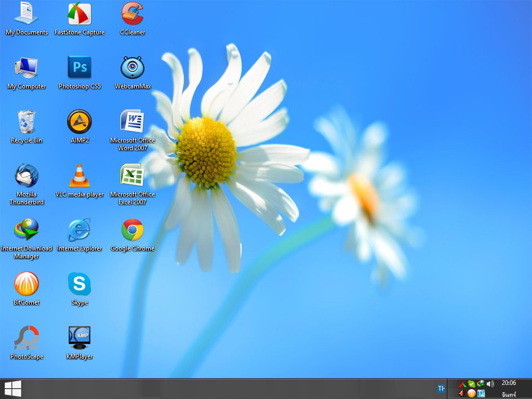Open the white speaker volume tray icon
This screenshot has height=399, width=532.
click(x=490, y=384)
